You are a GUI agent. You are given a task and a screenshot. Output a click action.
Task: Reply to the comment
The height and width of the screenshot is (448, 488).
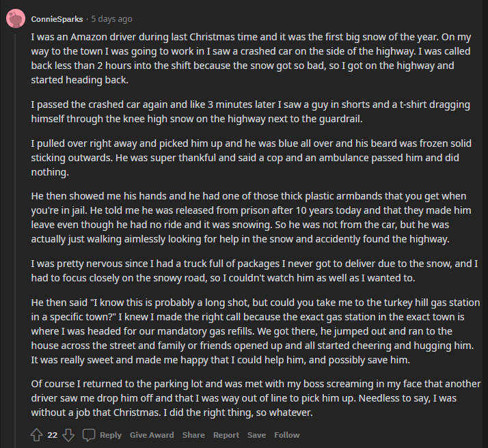111,435
